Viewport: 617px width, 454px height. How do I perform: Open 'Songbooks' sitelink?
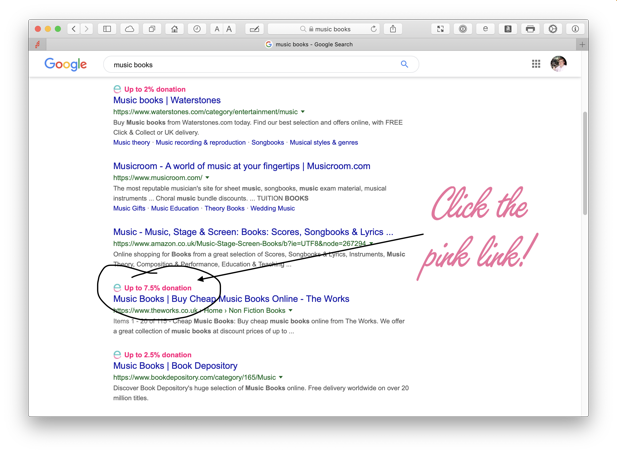pos(268,142)
